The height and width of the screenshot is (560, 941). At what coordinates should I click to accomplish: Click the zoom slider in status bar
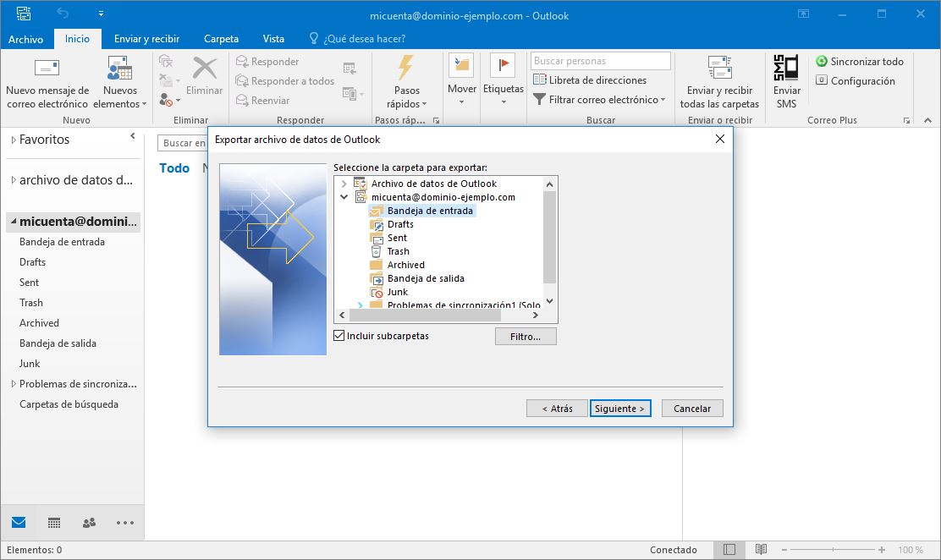coord(833,549)
